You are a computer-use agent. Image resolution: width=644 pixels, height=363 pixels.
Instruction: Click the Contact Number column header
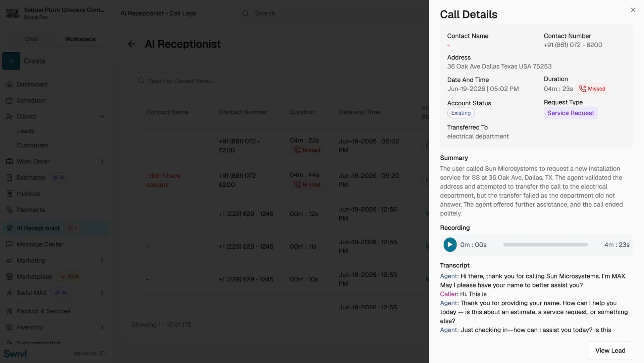click(243, 112)
